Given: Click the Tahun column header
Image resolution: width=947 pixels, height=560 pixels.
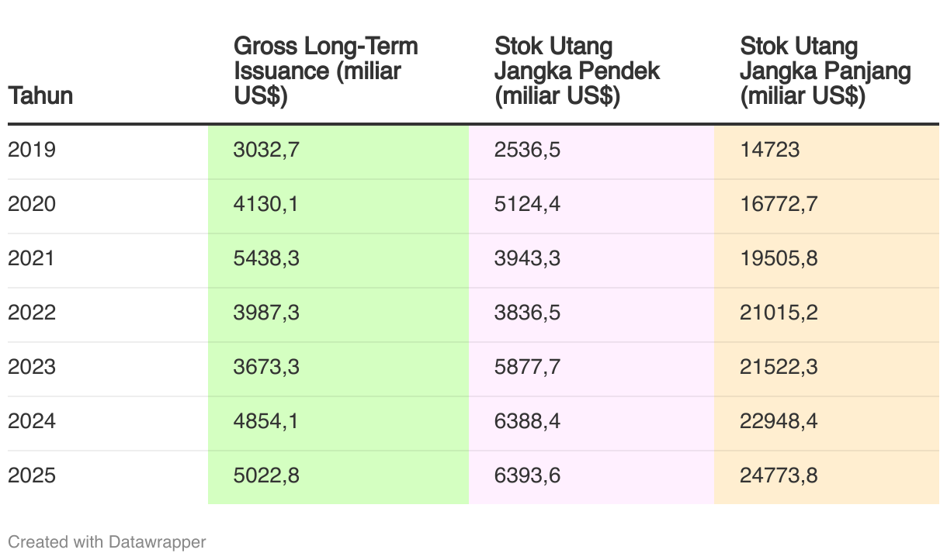Looking at the screenshot, I should (x=40, y=96).
